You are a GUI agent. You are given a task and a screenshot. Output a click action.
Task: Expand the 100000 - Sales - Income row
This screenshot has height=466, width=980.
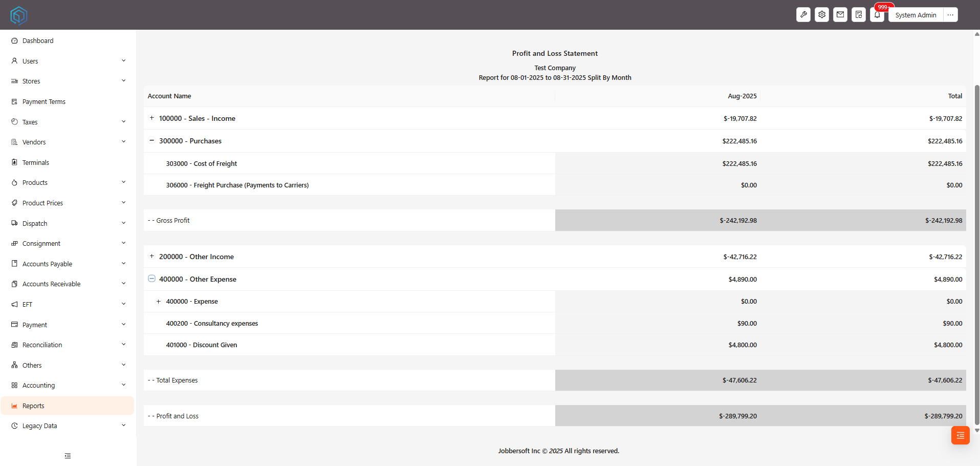(x=152, y=118)
